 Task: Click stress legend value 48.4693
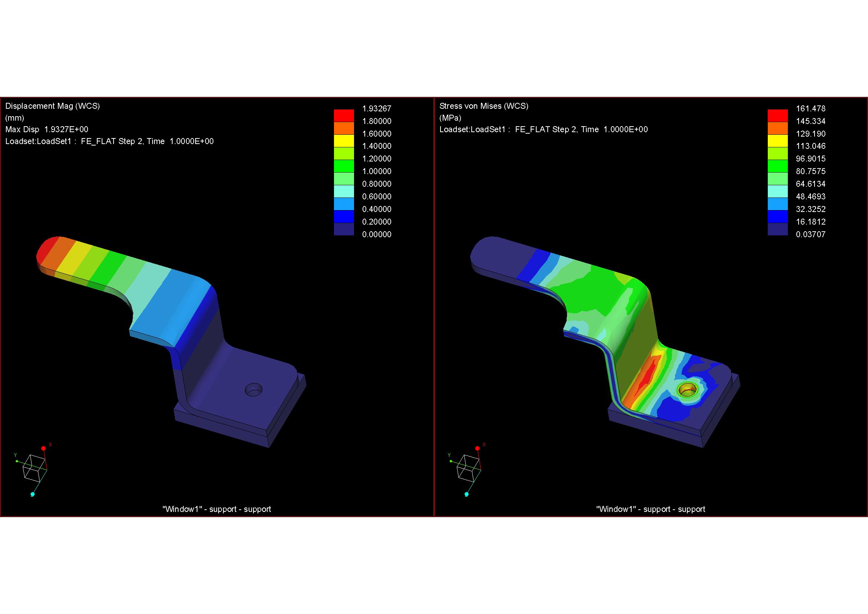pos(810,196)
